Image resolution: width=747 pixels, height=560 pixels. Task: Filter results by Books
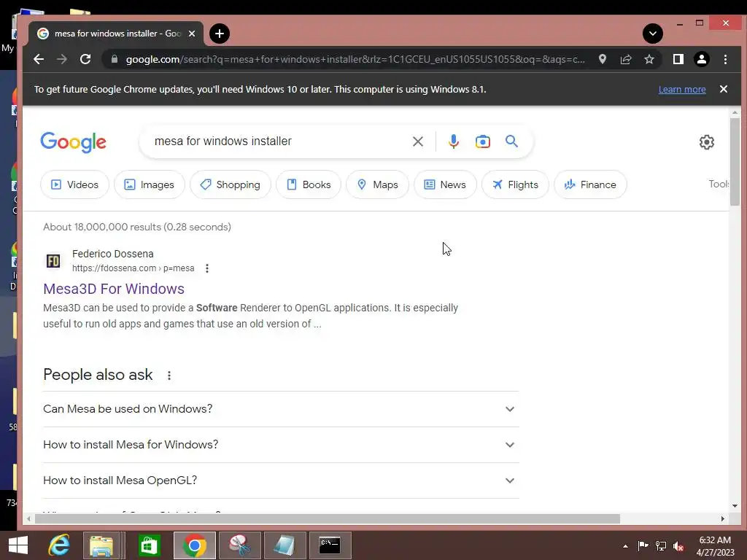point(309,184)
